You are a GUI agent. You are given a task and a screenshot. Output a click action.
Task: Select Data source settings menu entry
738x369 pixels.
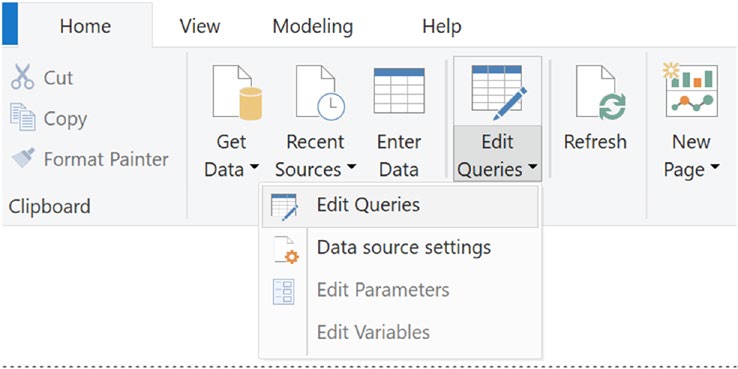(x=400, y=247)
